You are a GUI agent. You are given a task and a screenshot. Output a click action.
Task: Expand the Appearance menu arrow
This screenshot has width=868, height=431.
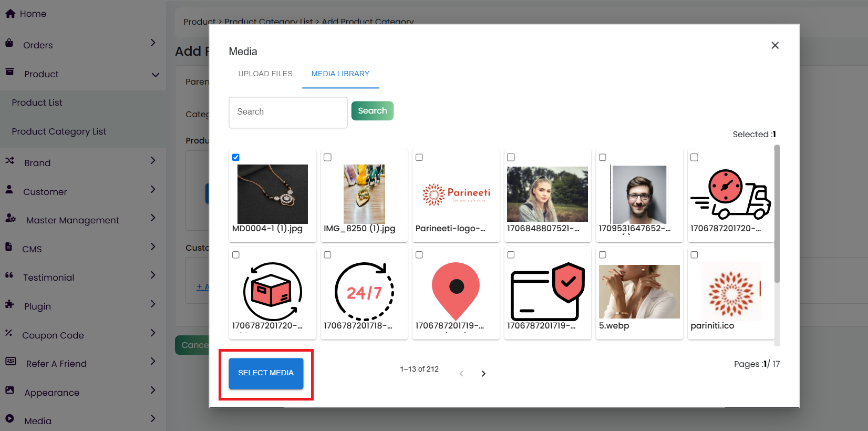tap(153, 390)
